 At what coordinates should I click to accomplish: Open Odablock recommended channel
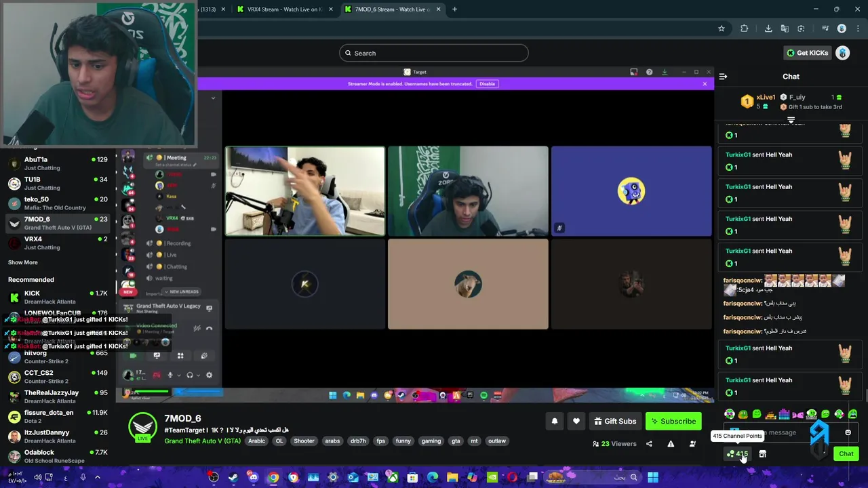(58, 456)
